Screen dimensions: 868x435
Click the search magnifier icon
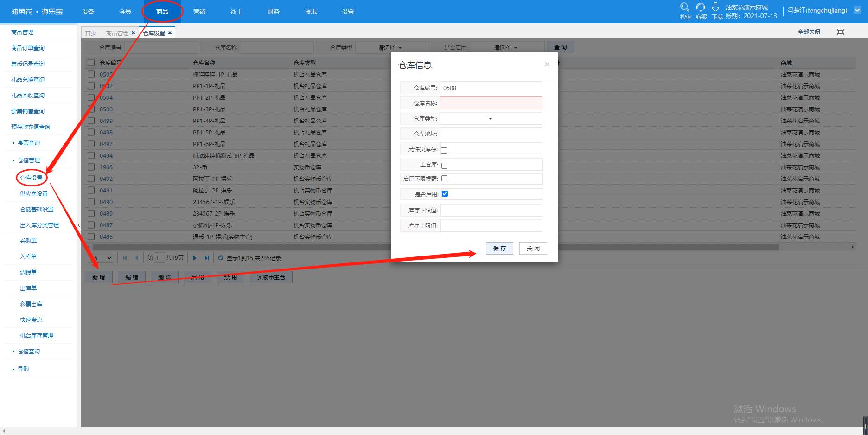[x=685, y=7]
